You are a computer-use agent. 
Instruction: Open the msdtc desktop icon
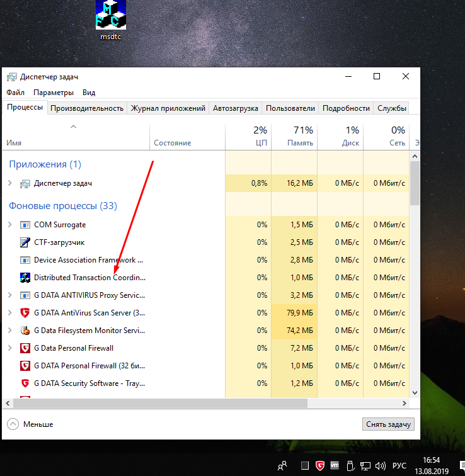[110, 20]
